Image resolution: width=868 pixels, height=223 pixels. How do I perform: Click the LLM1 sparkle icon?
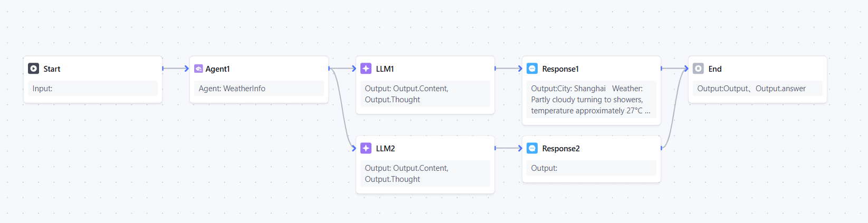tap(366, 69)
